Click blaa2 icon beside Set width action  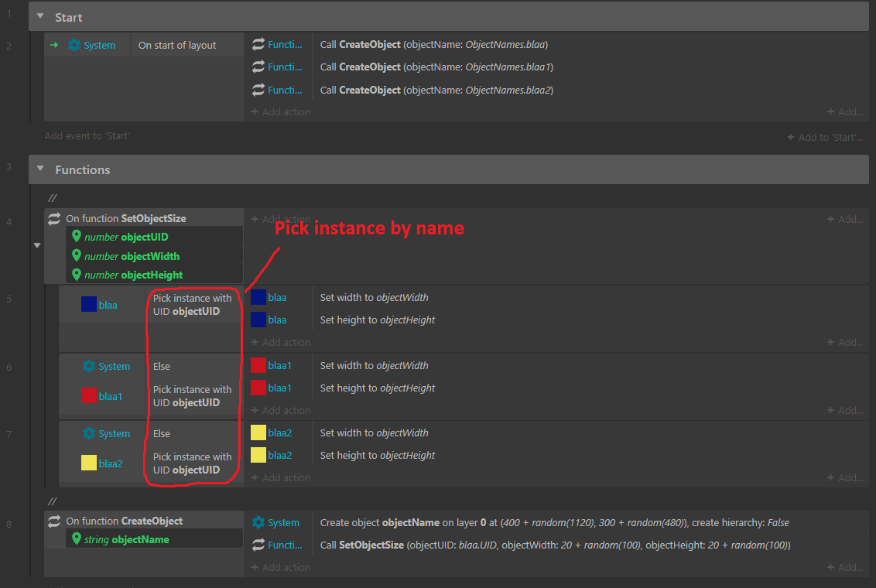(x=258, y=432)
